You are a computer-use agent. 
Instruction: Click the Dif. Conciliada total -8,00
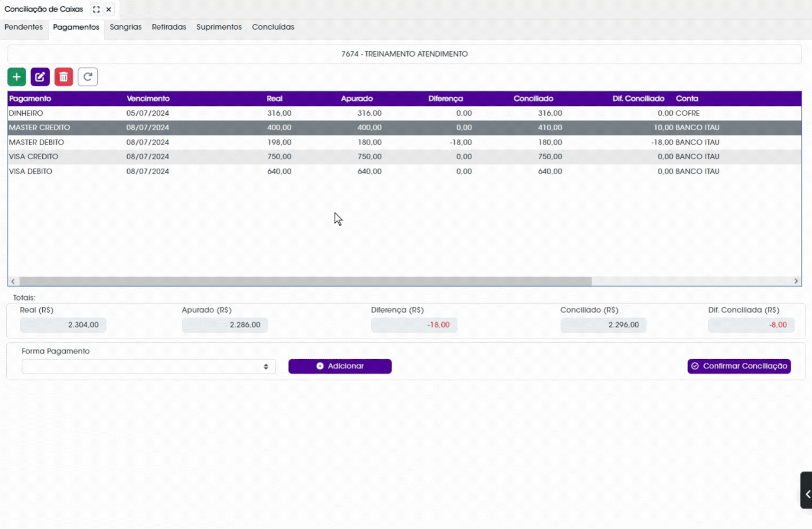pyautogui.click(x=752, y=325)
